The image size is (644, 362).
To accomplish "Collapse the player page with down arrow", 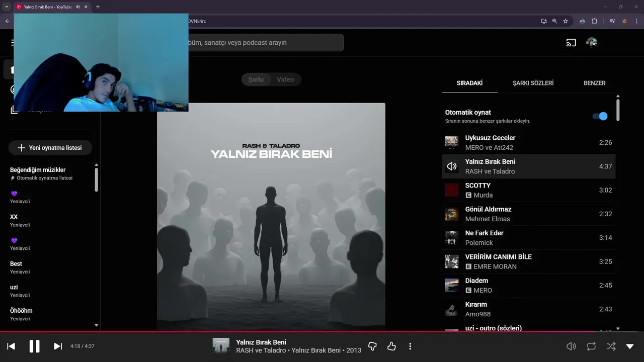I will (630, 346).
